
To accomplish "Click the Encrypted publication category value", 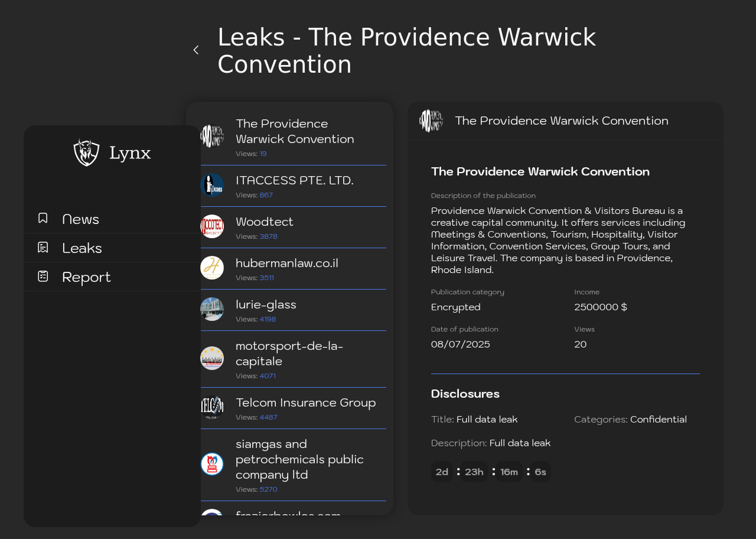I will tap(456, 307).
